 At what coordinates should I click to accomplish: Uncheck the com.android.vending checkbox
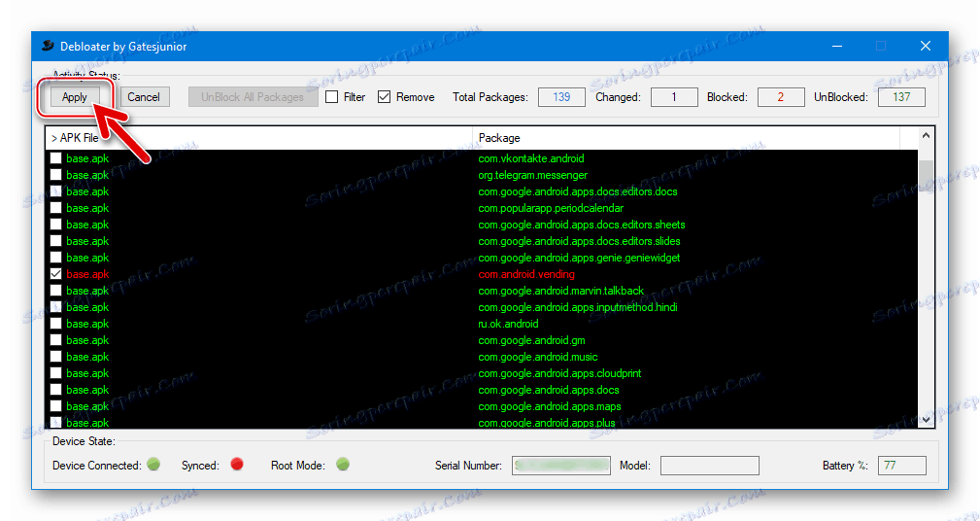55,274
